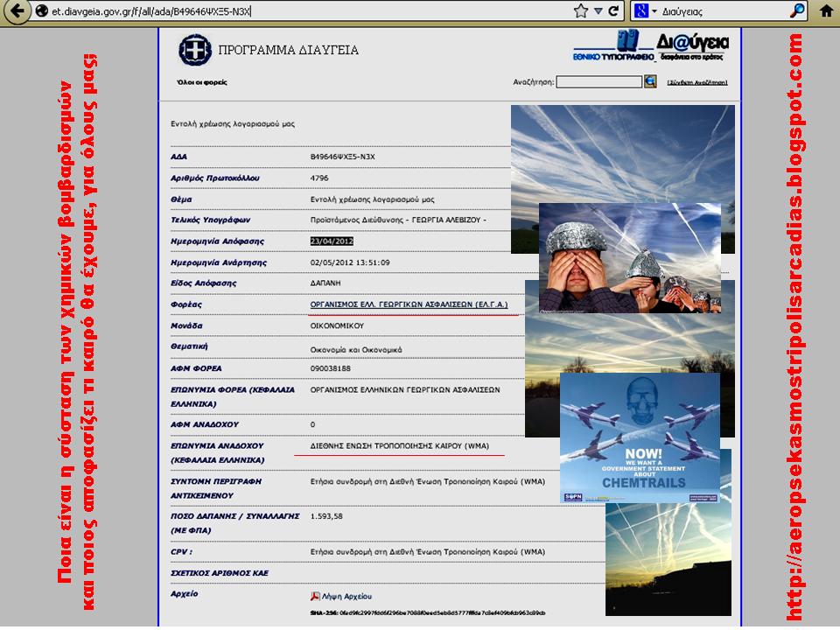Bookmark this page with the star icon
This screenshot has height=630, width=840.
coord(581,10)
